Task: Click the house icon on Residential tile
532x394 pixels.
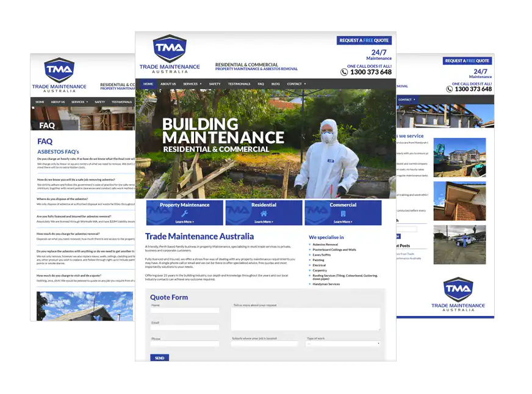Action: pos(264,213)
